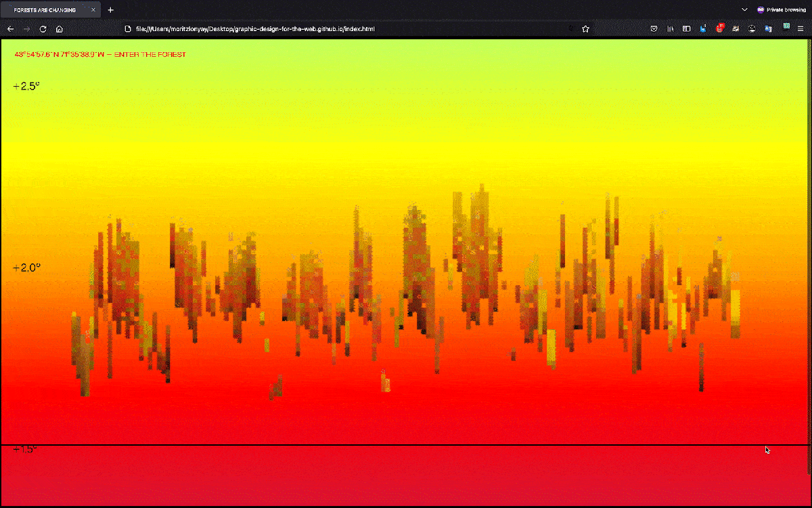The height and width of the screenshot is (508, 812).
Task: Close the FORESTS ARE CHANGING tab
Action: pos(93,10)
